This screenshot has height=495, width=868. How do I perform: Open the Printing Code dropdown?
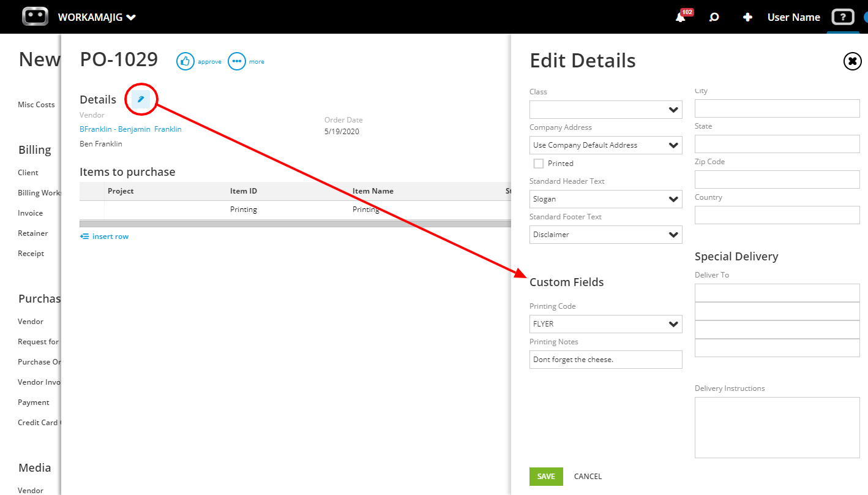tap(606, 324)
